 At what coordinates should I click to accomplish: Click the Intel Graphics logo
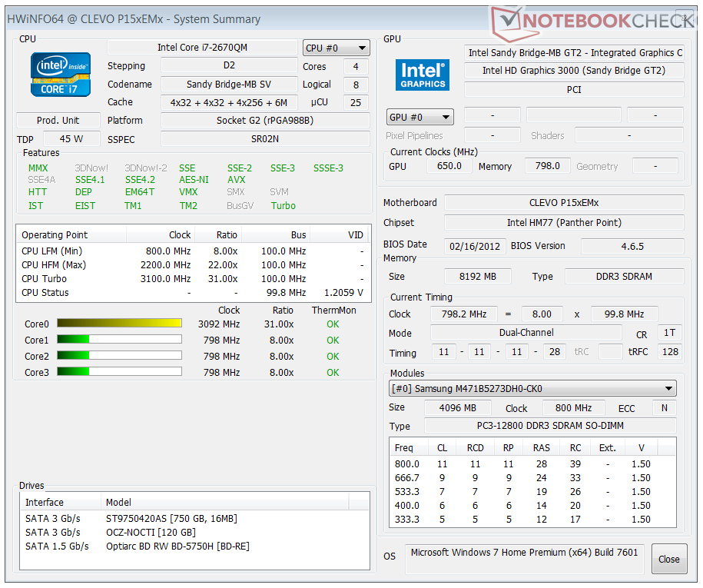(x=423, y=75)
